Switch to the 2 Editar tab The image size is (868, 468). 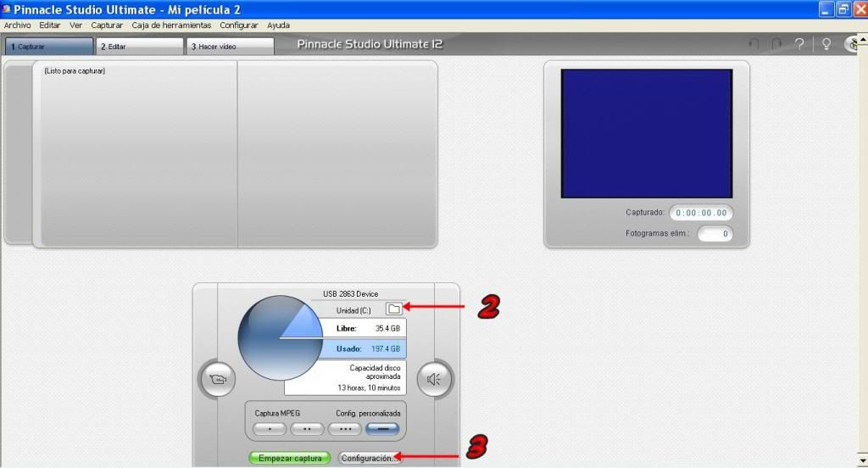[x=140, y=47]
